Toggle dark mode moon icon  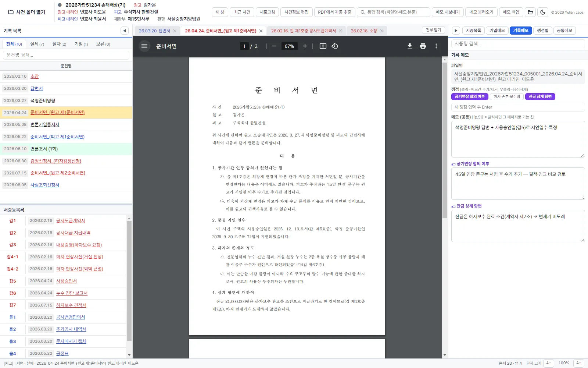543,12
